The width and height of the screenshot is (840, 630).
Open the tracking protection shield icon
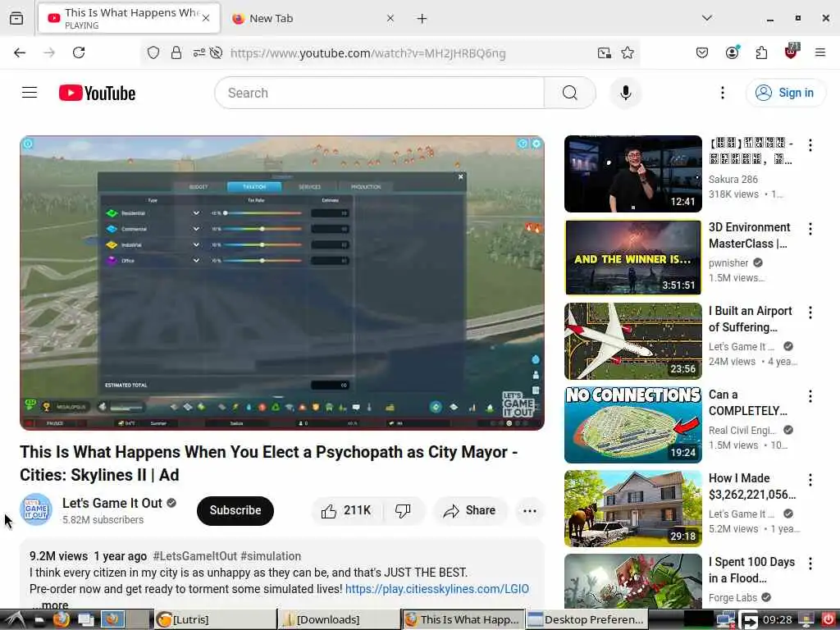point(153,52)
